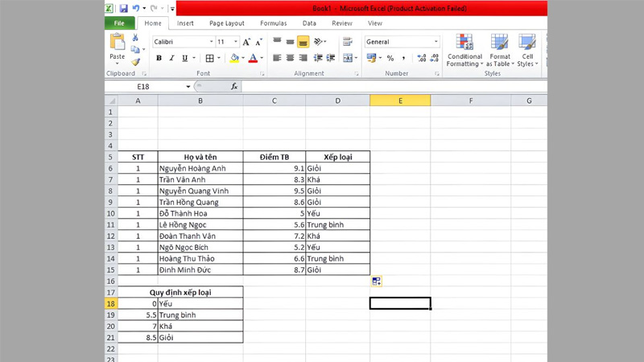The image size is (644, 362).
Task: Open the font size 11 dropdown
Action: tap(236, 42)
